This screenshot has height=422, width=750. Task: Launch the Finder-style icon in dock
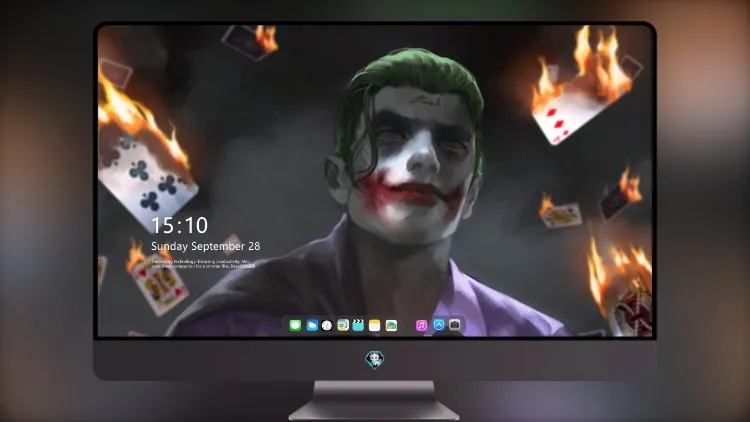343,325
